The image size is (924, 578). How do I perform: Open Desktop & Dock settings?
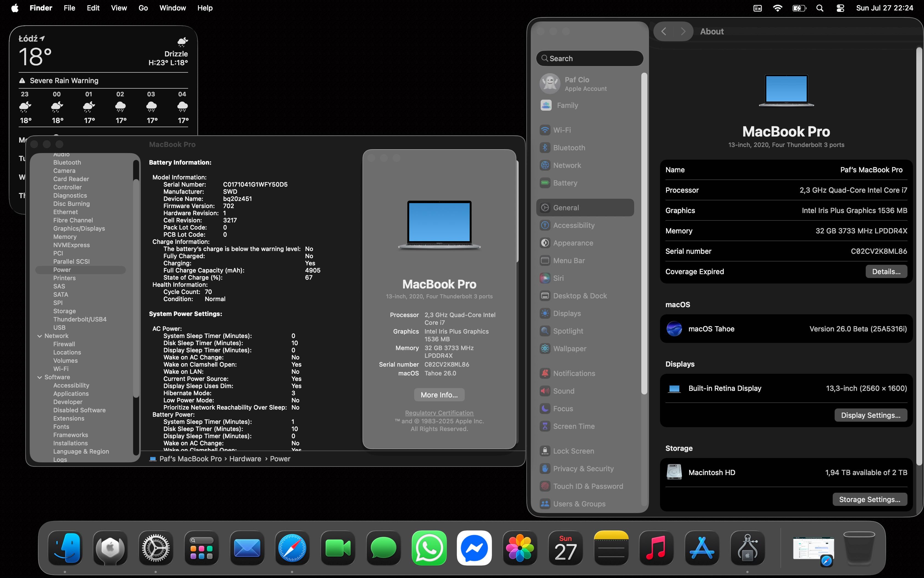pyautogui.click(x=585, y=296)
